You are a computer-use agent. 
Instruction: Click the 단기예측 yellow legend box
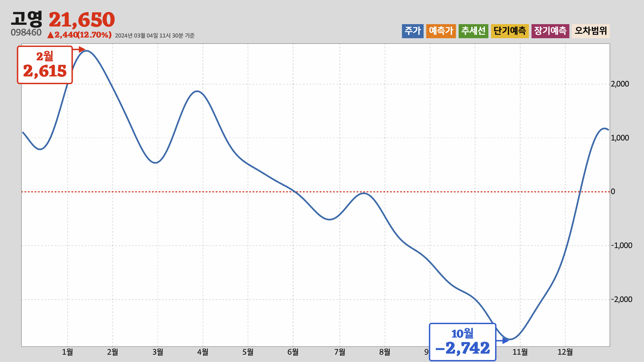(509, 31)
